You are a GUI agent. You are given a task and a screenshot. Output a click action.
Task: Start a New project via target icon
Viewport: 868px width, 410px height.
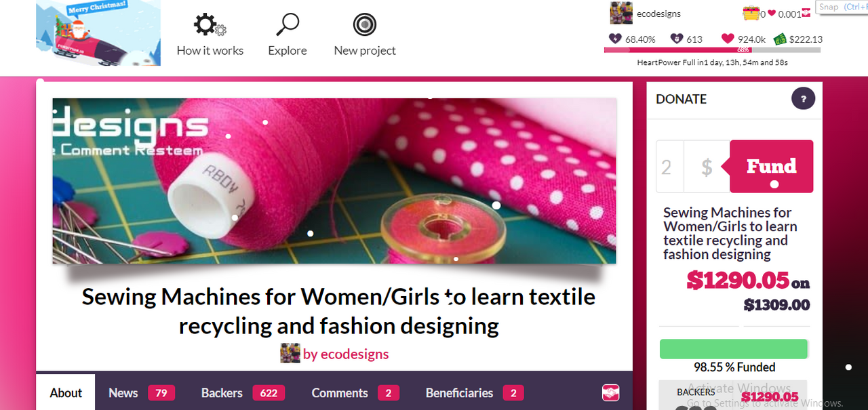tap(365, 26)
